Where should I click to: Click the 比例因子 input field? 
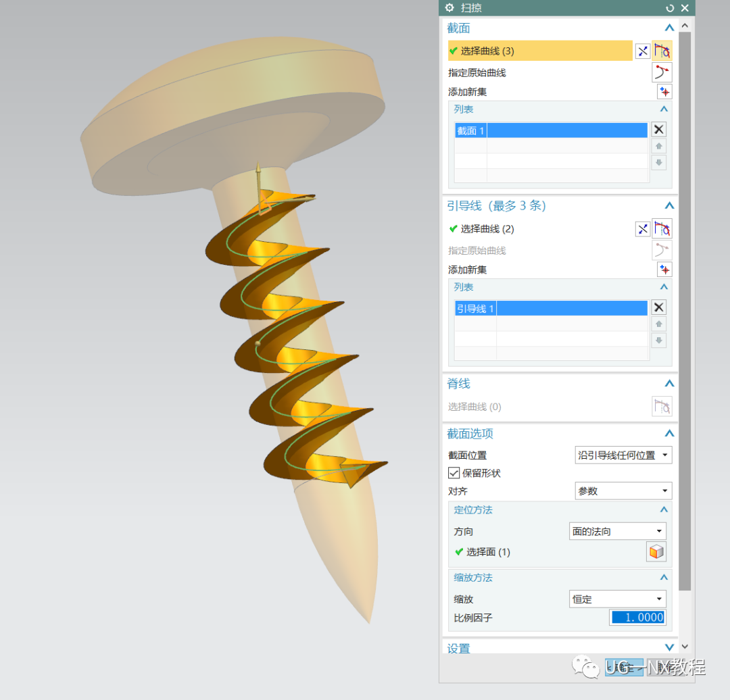[x=637, y=618]
